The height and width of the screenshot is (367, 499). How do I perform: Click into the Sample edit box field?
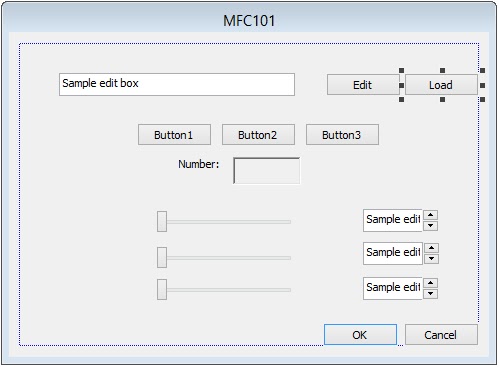pos(177,85)
